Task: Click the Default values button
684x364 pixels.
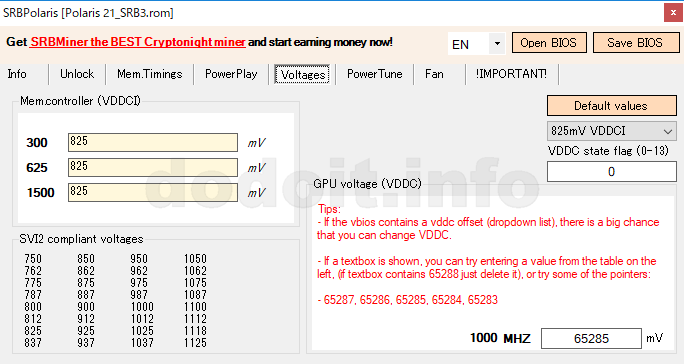Action: click(612, 106)
